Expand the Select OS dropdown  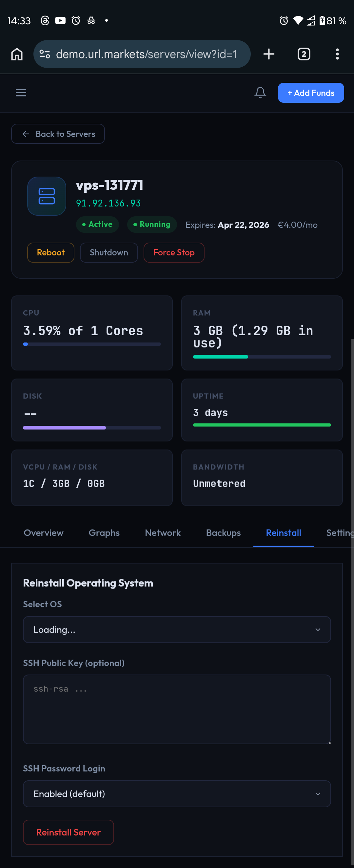click(x=177, y=629)
